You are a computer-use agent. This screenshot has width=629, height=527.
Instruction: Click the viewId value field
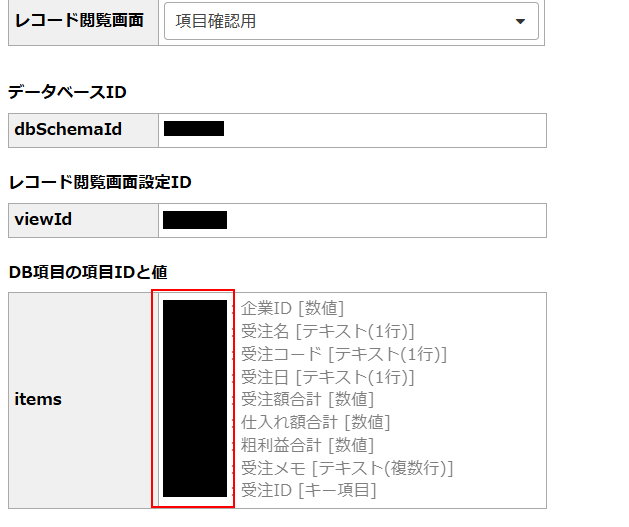coord(352,221)
